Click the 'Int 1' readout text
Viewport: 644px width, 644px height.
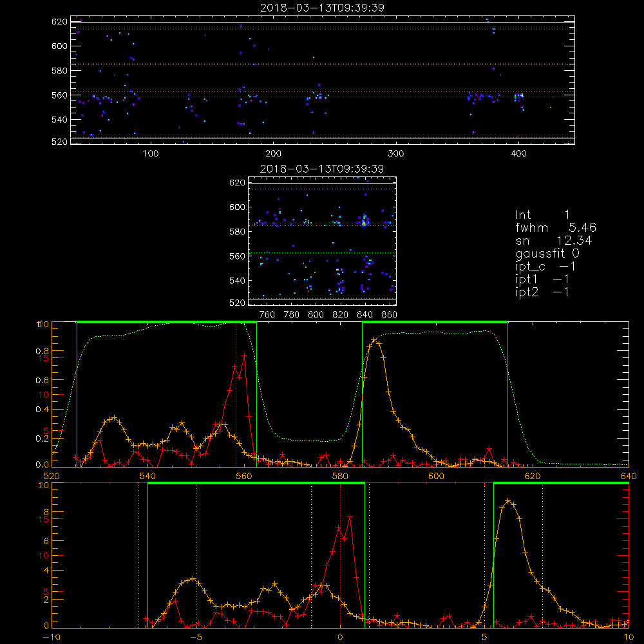542,215
